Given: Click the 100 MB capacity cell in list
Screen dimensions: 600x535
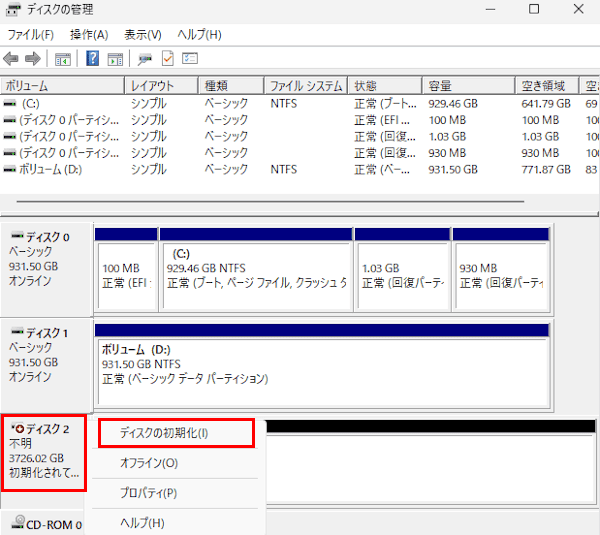Looking at the screenshot, I should pos(447,120).
